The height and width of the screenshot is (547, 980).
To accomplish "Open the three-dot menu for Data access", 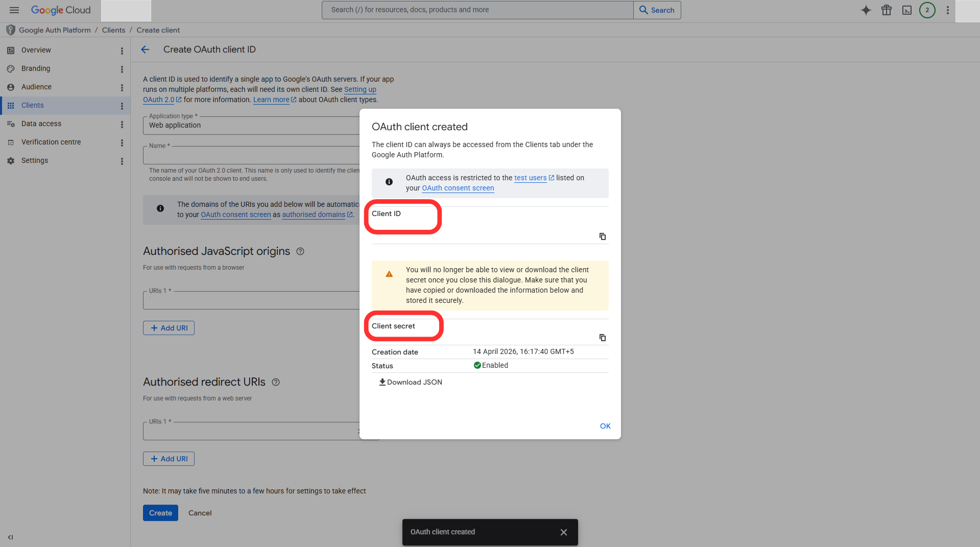I will 122,124.
